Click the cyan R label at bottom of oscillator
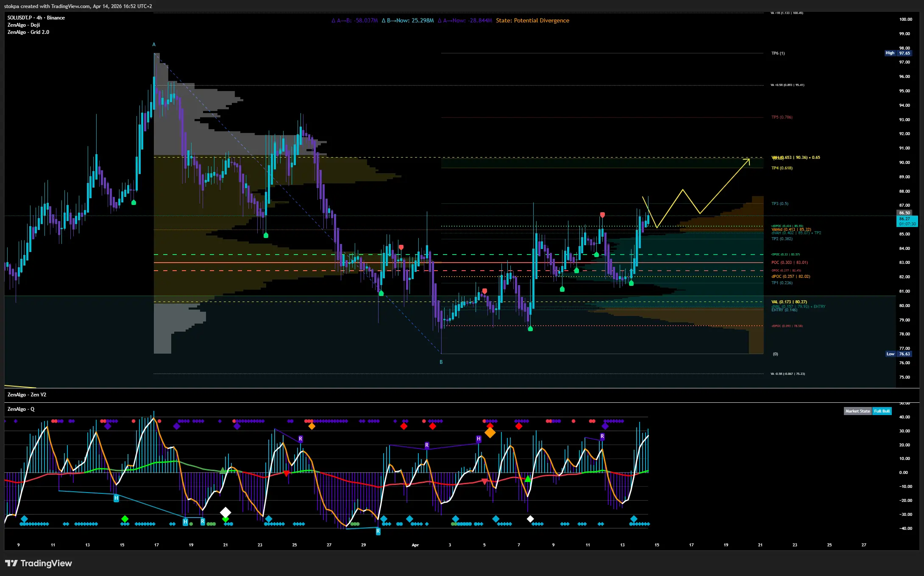Screen dimensions: 924x576 pyautogui.click(x=378, y=531)
